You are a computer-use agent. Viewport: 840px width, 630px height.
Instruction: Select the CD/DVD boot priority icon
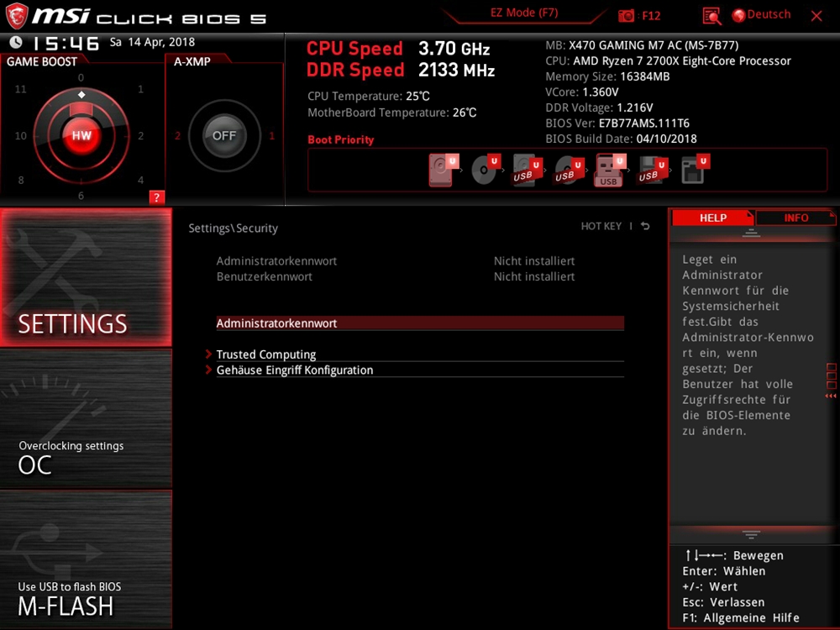(486, 170)
